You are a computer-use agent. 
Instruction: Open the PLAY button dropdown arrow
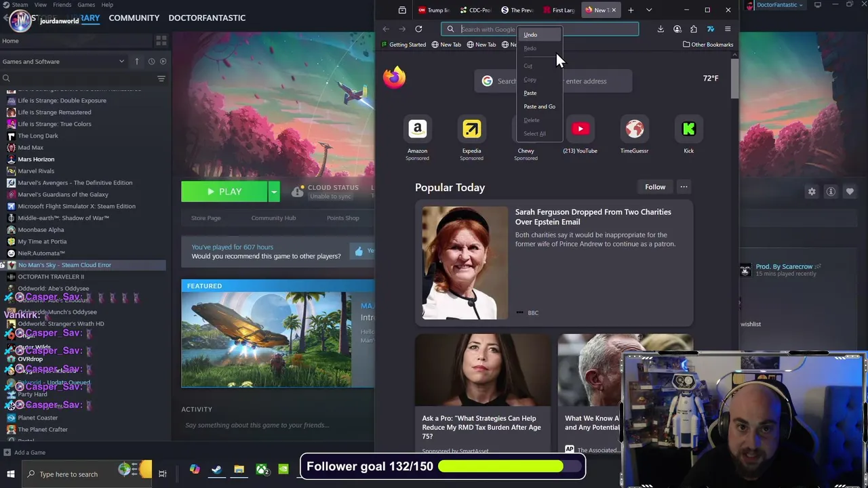coord(274,192)
